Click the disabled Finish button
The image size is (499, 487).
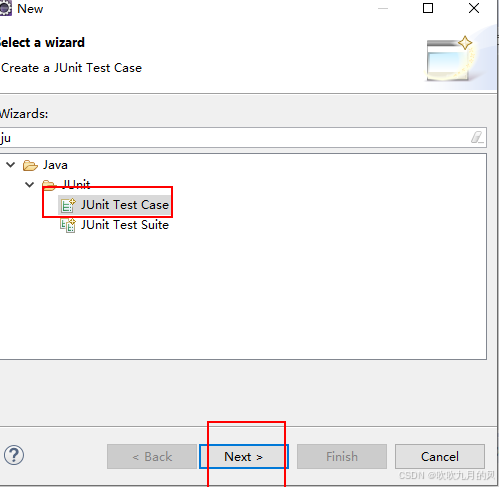coord(342,456)
